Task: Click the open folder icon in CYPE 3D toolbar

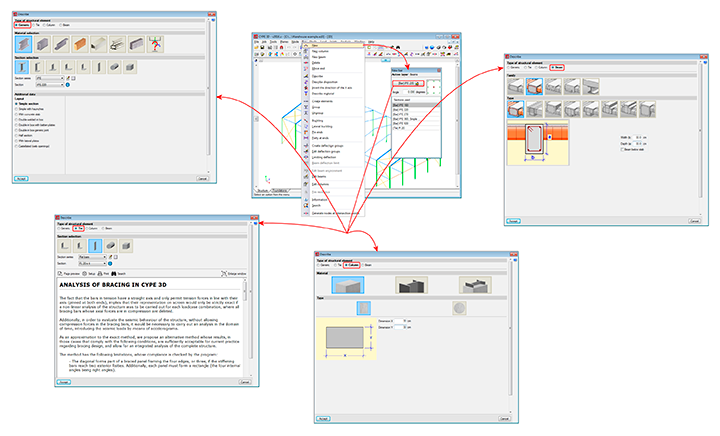Action: [257, 47]
